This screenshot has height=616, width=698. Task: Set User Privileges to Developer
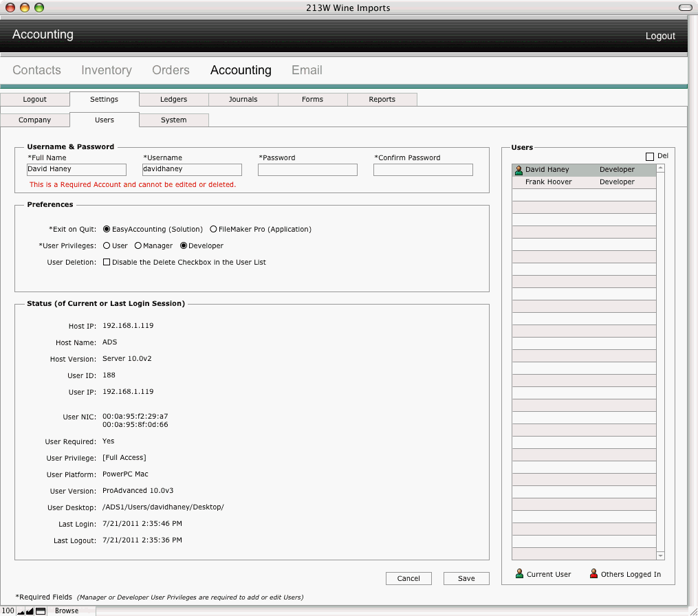coord(184,245)
